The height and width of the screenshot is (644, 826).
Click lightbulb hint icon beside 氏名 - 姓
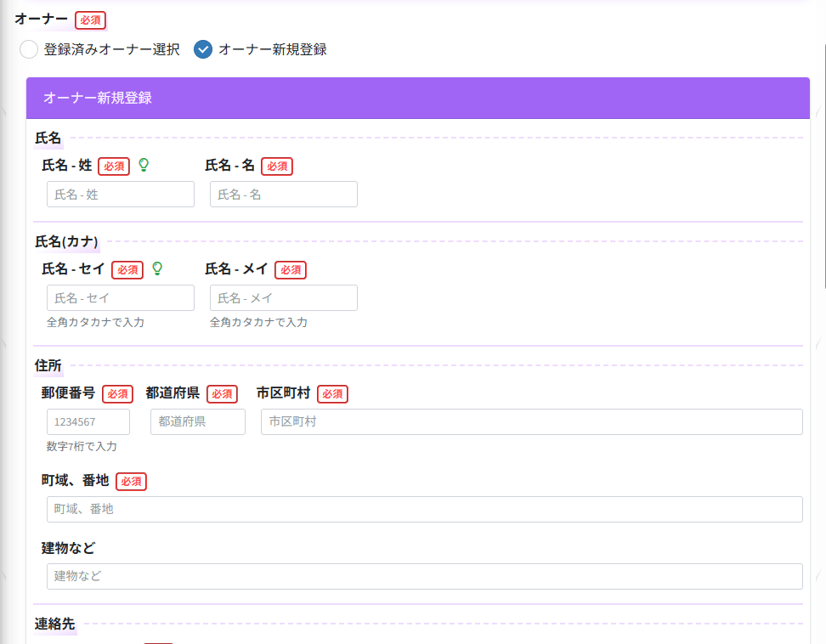pos(144,165)
